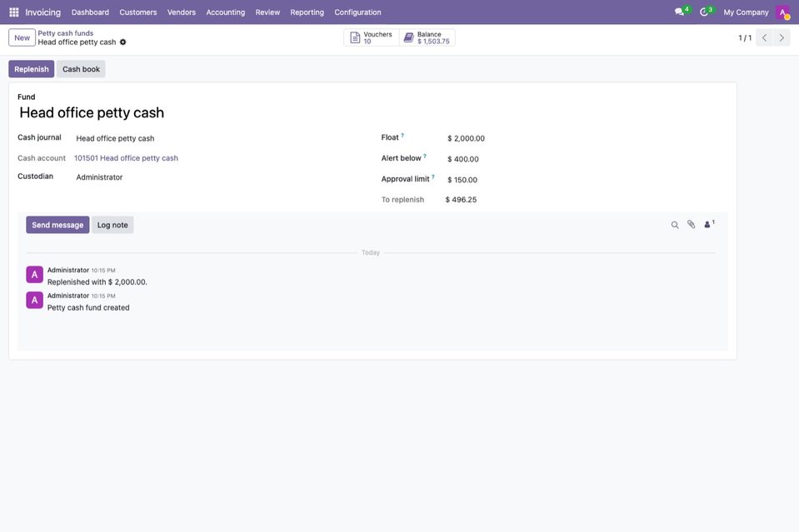Open the 101501 Head office petty cash account

click(127, 158)
